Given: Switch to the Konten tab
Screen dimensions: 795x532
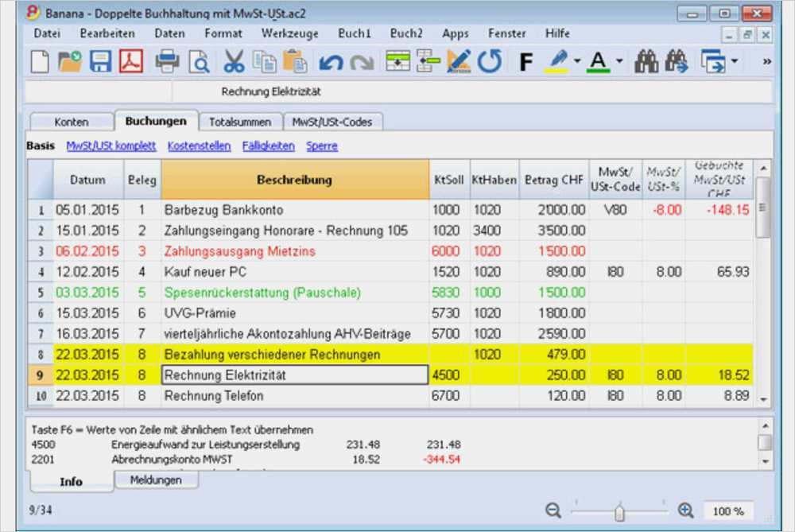Looking at the screenshot, I should [72, 122].
